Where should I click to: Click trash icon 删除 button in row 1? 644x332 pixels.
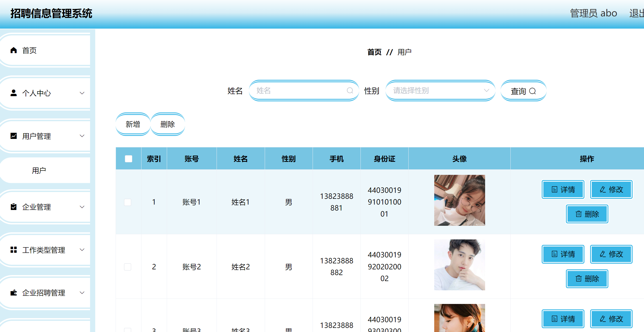tap(578, 214)
